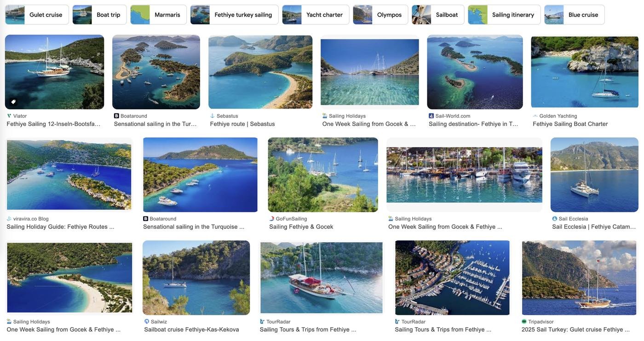Click the Boataround favicon in the top row
The height and width of the screenshot is (341, 644).
click(x=116, y=116)
